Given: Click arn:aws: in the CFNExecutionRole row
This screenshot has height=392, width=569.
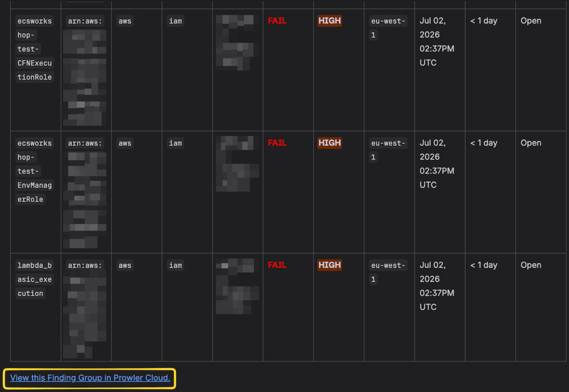Looking at the screenshot, I should point(85,21).
